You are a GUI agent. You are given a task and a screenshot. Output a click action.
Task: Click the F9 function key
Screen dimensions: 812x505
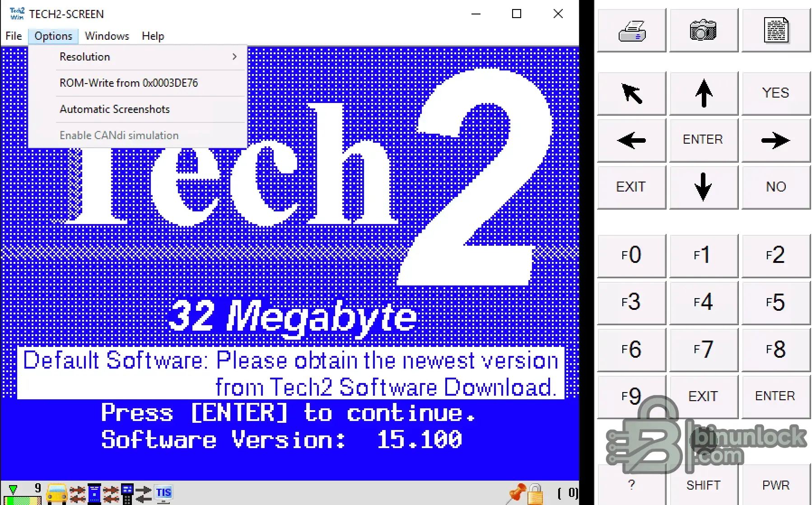(x=631, y=397)
